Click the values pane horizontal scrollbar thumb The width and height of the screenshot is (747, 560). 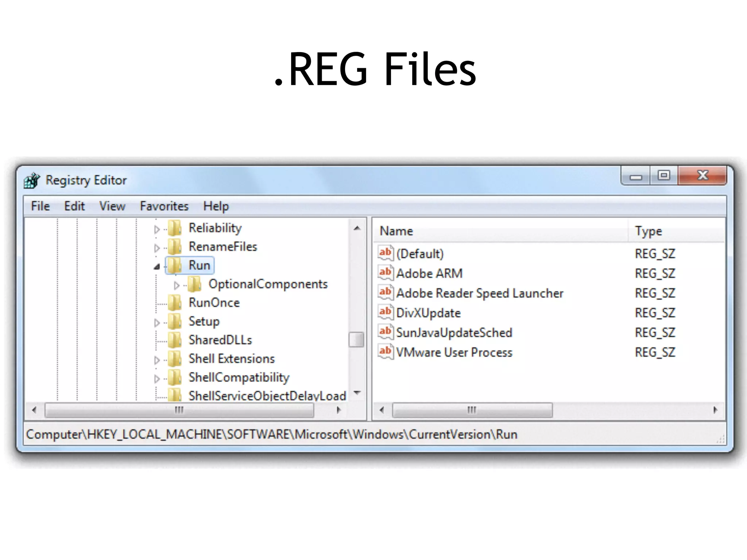coord(472,410)
